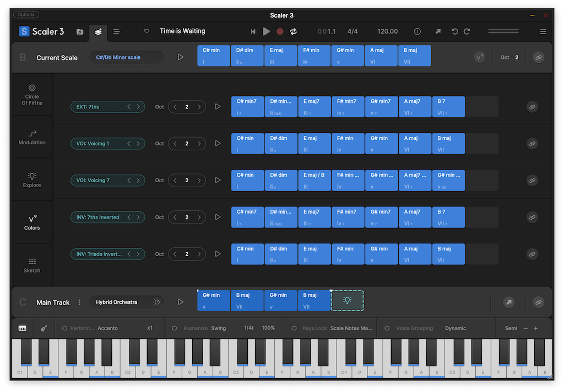This screenshot has height=392, width=564.
Task: Click the link icon in the INV: 7ths Inverted row
Action: pos(533,217)
